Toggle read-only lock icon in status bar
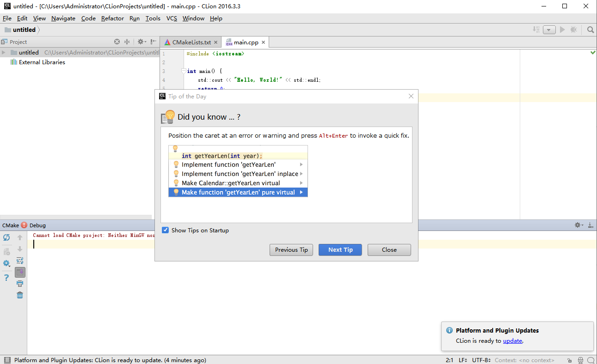The height and width of the screenshot is (364, 597). 569,360
